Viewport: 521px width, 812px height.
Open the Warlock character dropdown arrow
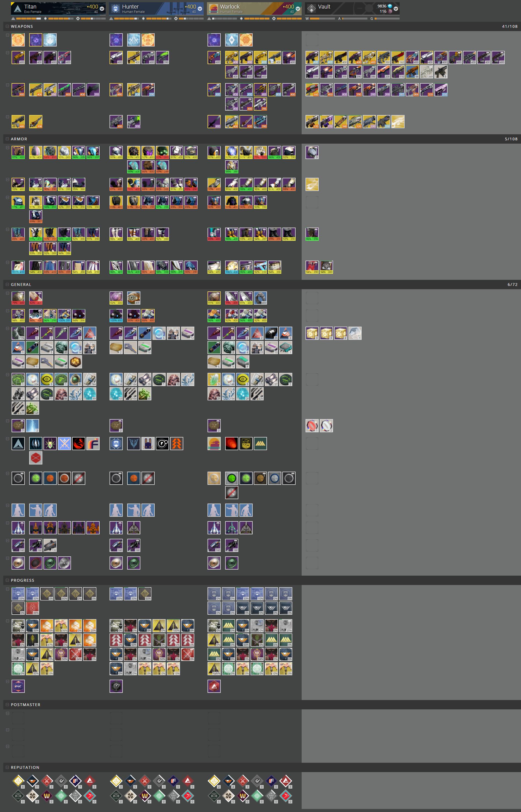coord(298,9)
